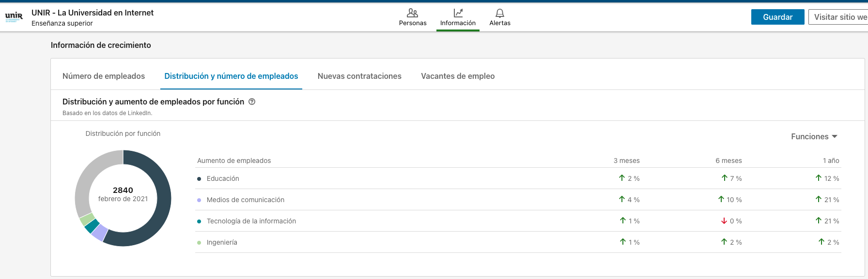Click the Medios de comunicación lilac dot

coord(199,200)
